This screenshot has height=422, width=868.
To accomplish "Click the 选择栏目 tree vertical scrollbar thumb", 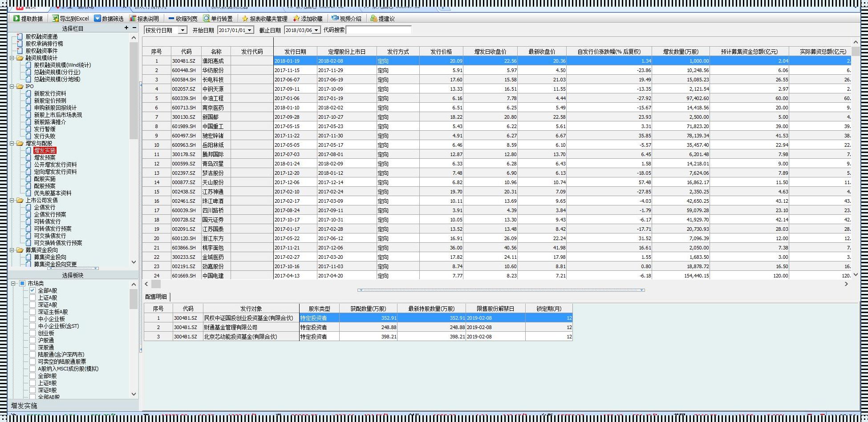I will [x=134, y=91].
